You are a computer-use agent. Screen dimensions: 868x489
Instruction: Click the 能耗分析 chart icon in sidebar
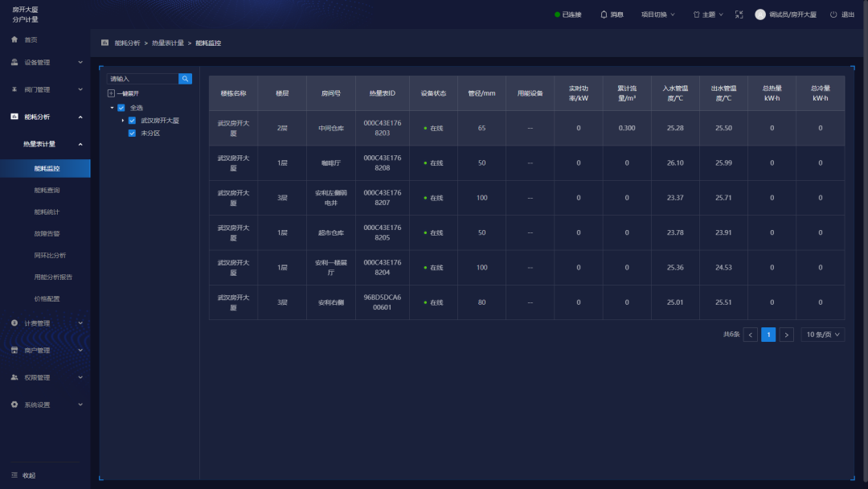[14, 117]
